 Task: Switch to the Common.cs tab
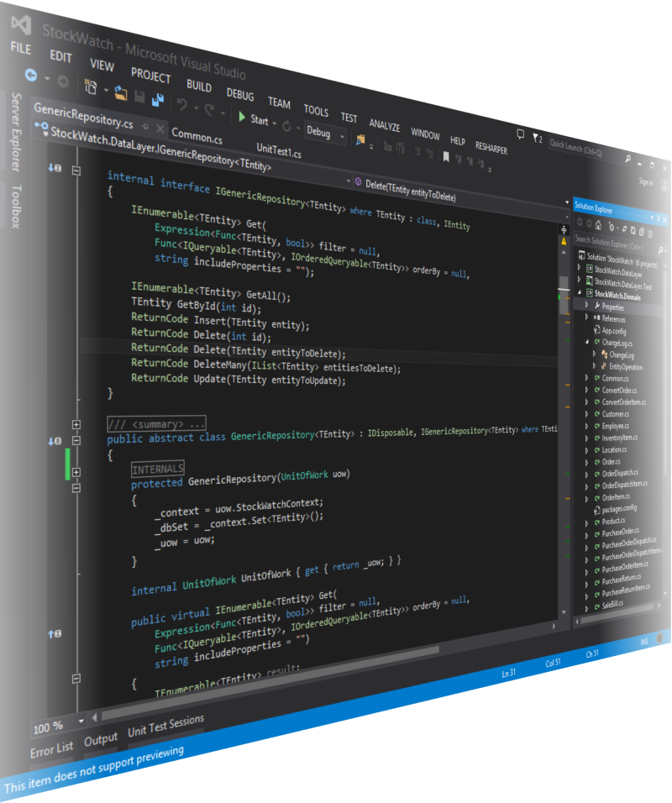[x=197, y=136]
